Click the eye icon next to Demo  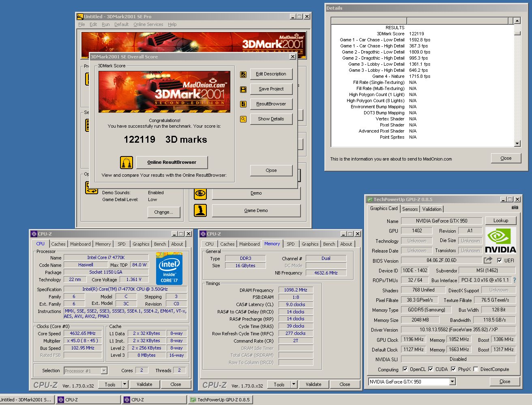pos(200,193)
